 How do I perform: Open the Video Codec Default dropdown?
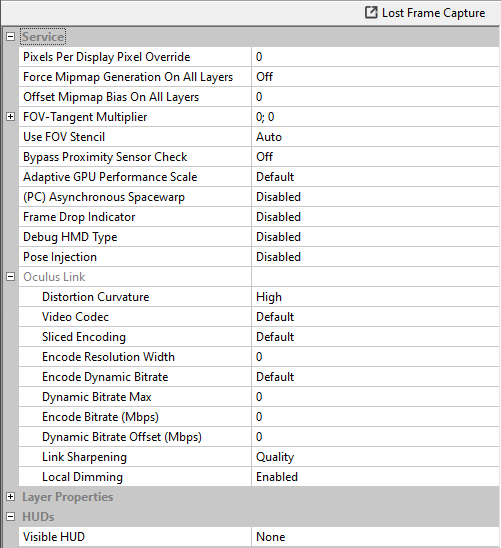tap(375, 317)
